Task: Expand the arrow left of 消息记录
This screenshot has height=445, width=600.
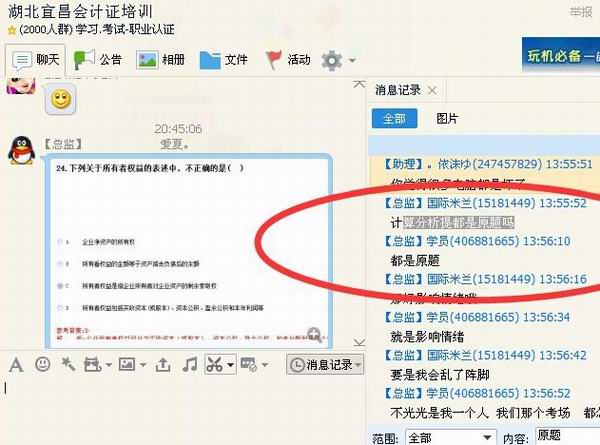Action: [265, 365]
